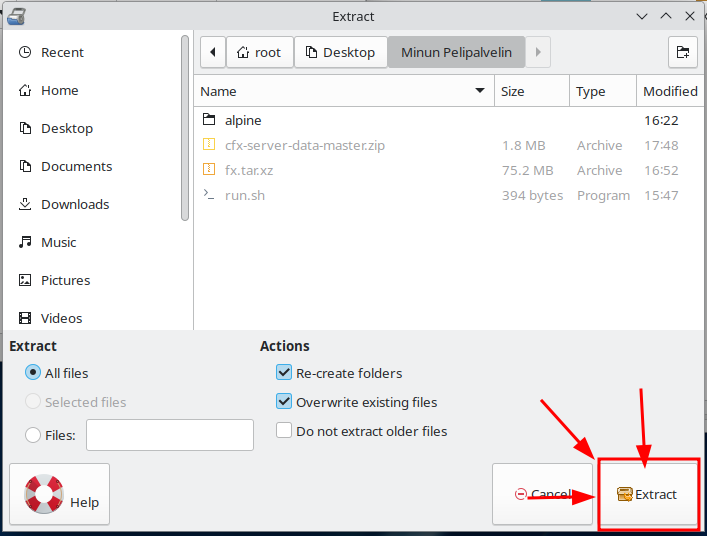Open the window menu icon in title bar
The height and width of the screenshot is (536, 707).
(16, 16)
